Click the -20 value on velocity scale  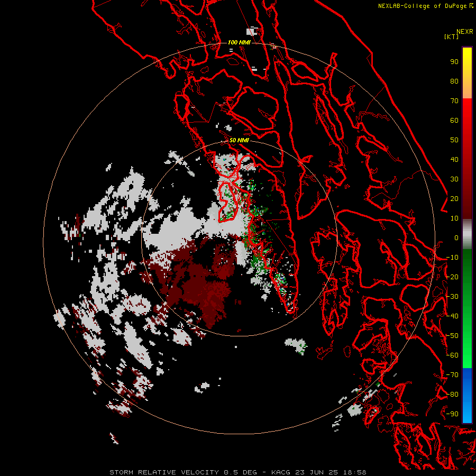[452, 277]
